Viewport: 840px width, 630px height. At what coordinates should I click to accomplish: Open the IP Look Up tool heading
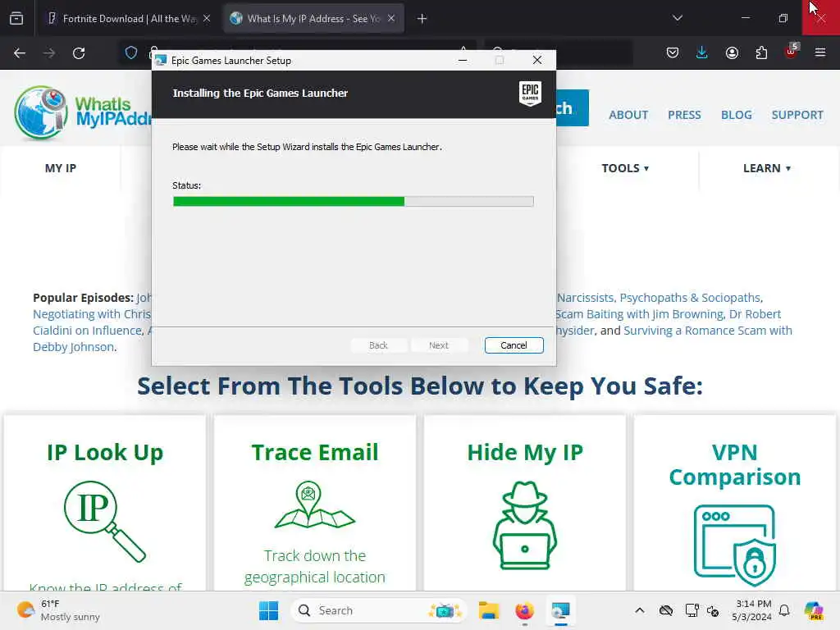tap(105, 453)
